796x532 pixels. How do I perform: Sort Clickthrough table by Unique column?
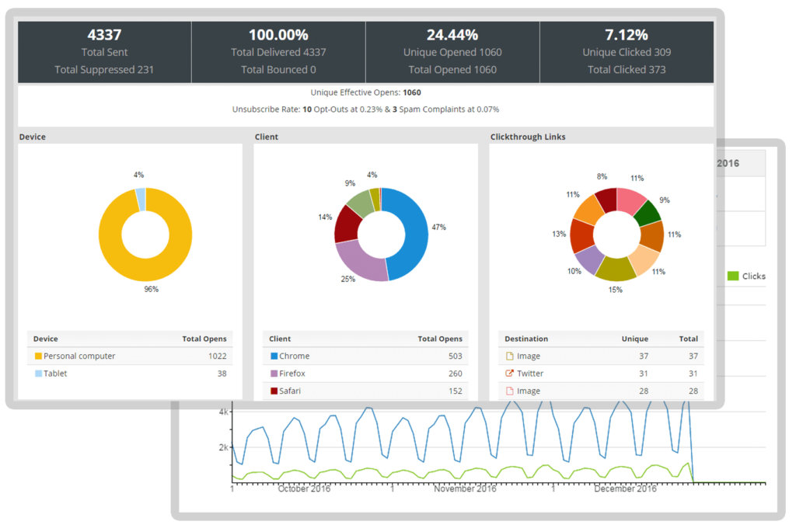(x=635, y=339)
